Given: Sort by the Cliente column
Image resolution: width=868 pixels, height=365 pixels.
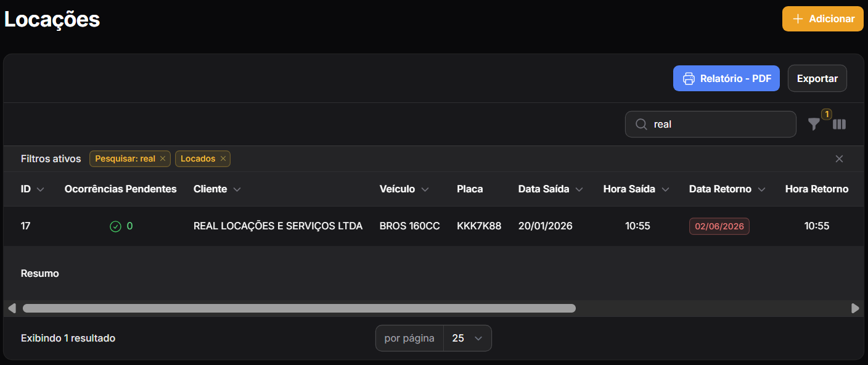Looking at the screenshot, I should pos(217,189).
